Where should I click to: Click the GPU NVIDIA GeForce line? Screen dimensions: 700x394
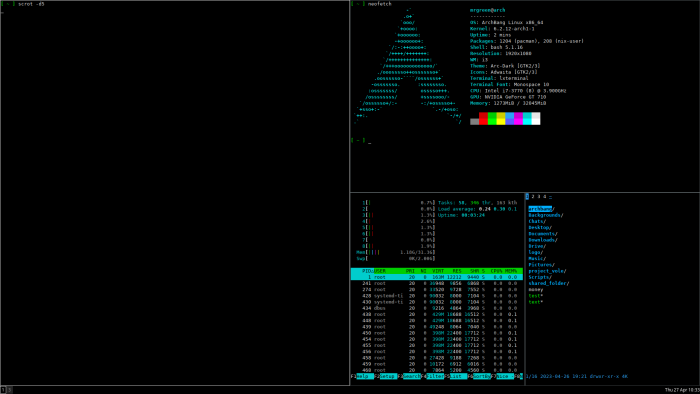point(508,97)
